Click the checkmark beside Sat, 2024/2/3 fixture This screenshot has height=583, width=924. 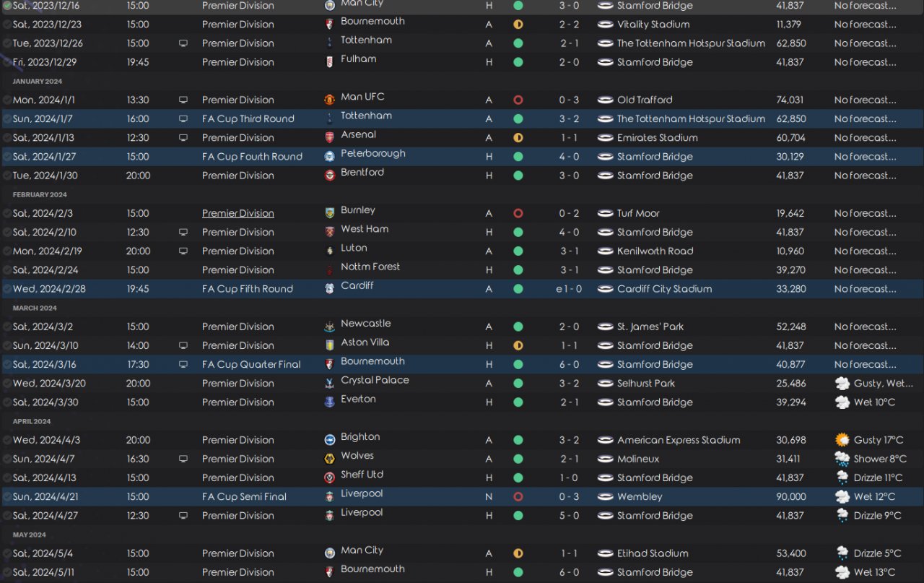click(x=7, y=213)
